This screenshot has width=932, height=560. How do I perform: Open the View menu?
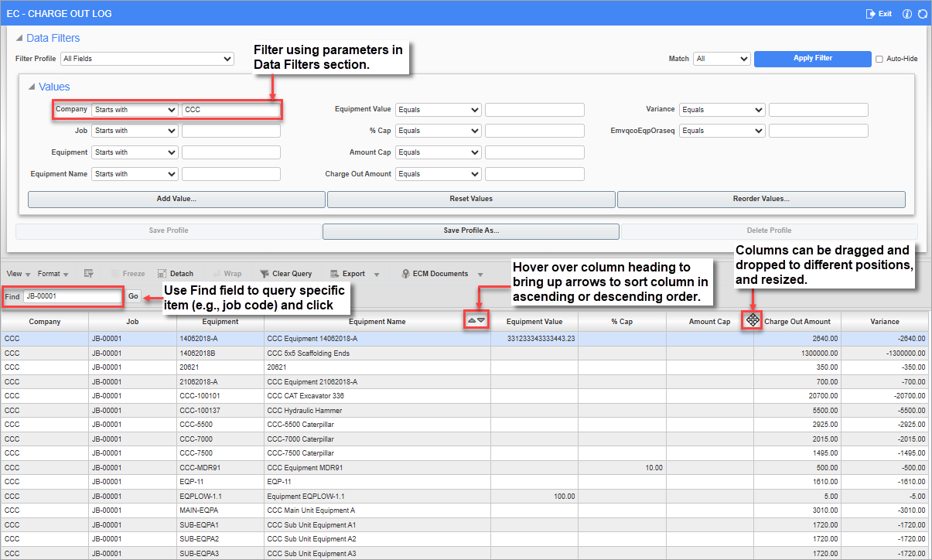[x=19, y=274]
